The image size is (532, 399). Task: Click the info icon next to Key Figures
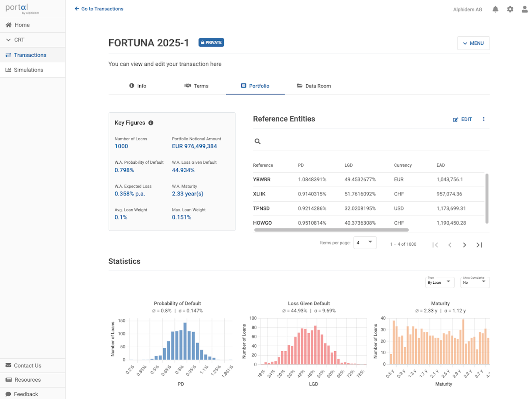(x=150, y=123)
